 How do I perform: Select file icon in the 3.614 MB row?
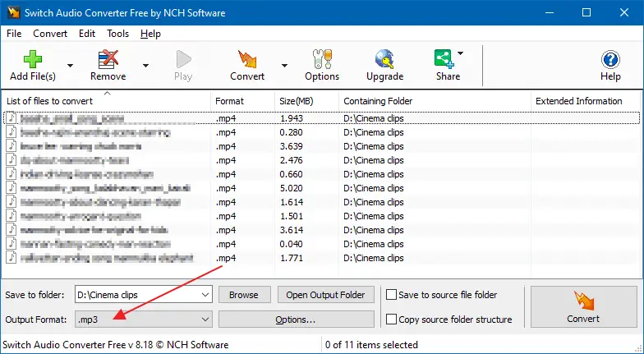pyautogui.click(x=11, y=230)
